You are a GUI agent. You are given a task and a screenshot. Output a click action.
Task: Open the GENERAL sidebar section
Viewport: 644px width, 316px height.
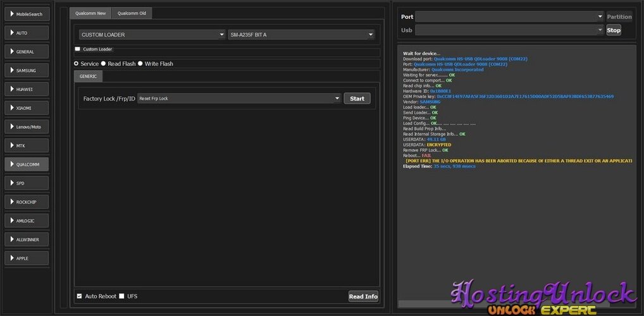27,52
